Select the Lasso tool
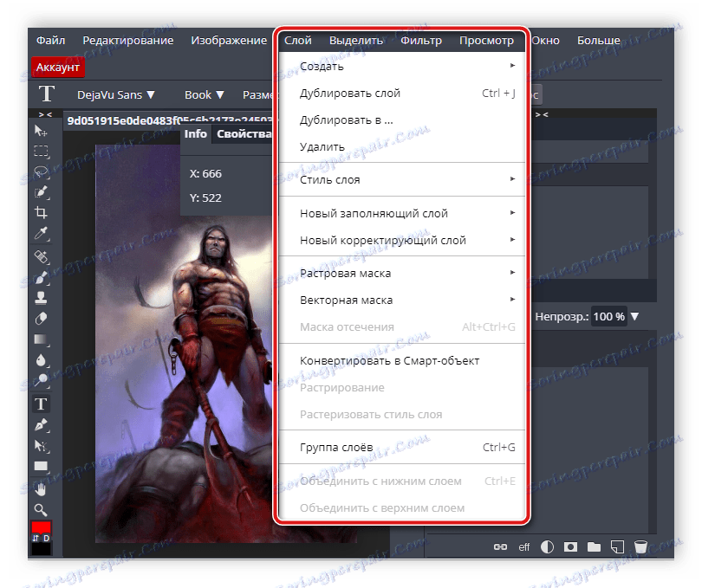This screenshot has width=702, height=588. 42,171
